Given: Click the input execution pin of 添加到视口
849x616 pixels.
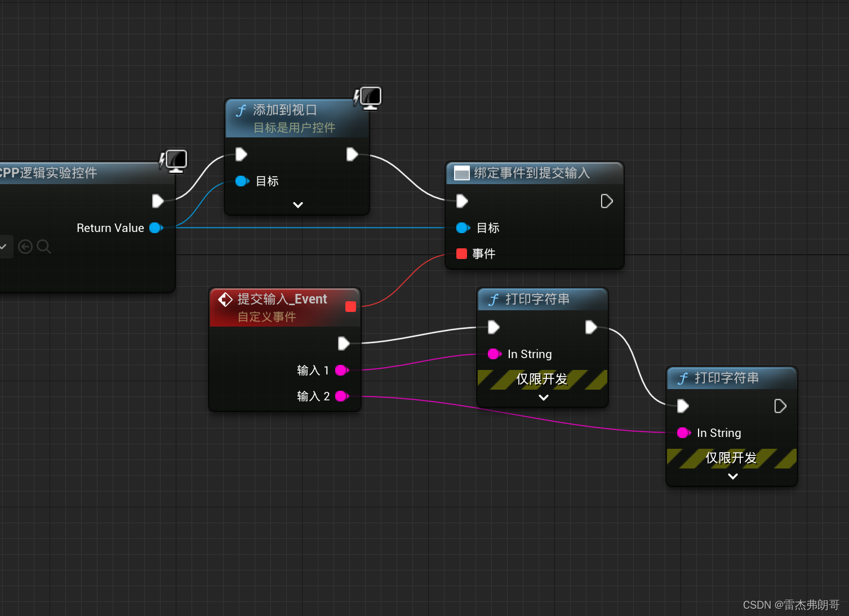Looking at the screenshot, I should [241, 154].
